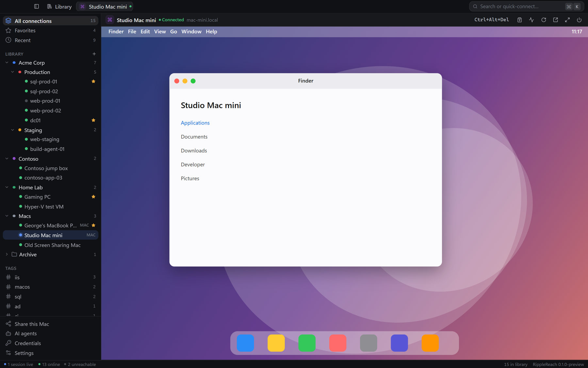Switch to the Studio Mac mini tab
The width and height of the screenshot is (588, 368).
(x=105, y=7)
